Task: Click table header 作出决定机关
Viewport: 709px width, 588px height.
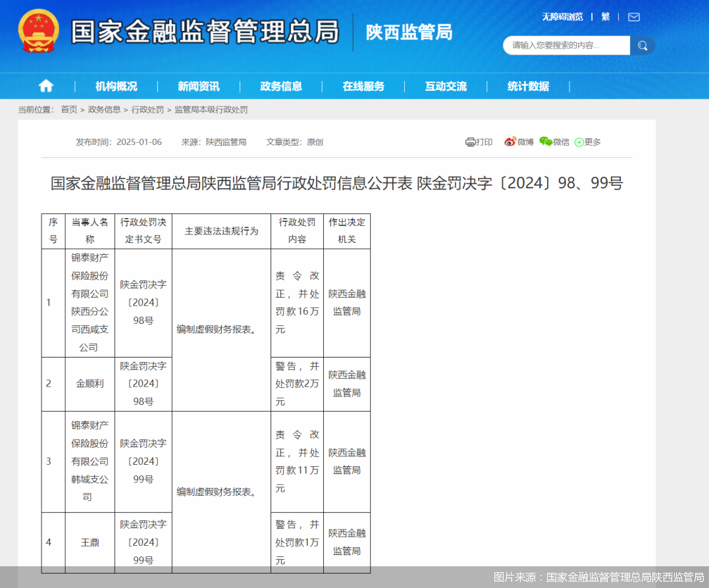Action: 347,230
